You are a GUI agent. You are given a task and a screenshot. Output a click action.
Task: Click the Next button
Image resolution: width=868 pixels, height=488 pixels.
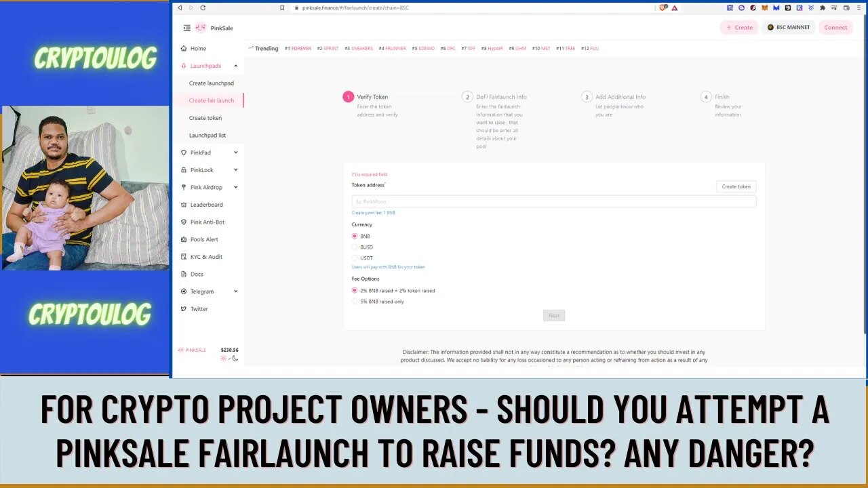tap(554, 315)
